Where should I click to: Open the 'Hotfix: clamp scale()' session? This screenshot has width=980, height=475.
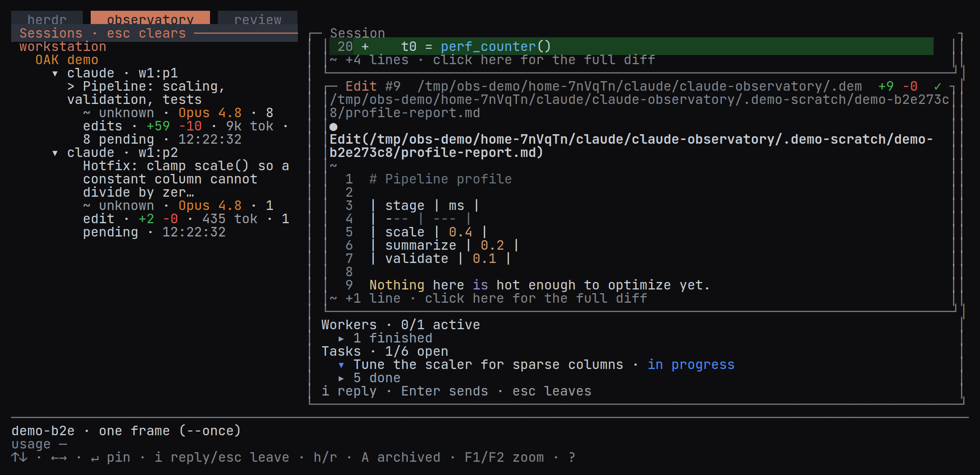[x=186, y=179]
